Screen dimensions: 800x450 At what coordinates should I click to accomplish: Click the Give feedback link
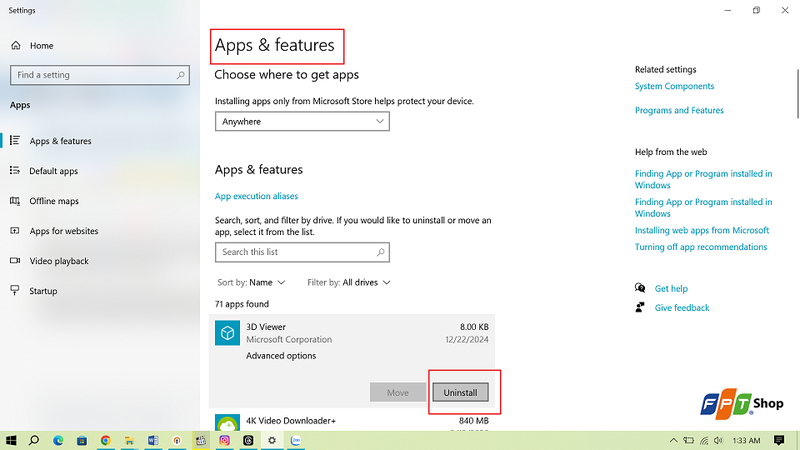pyautogui.click(x=682, y=308)
